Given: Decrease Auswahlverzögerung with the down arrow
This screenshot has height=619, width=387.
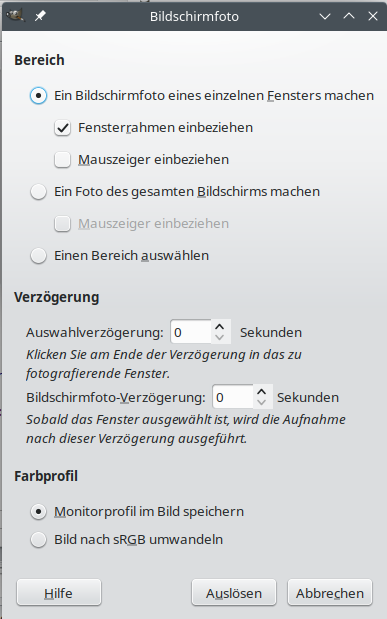Looking at the screenshot, I should coord(220,338).
